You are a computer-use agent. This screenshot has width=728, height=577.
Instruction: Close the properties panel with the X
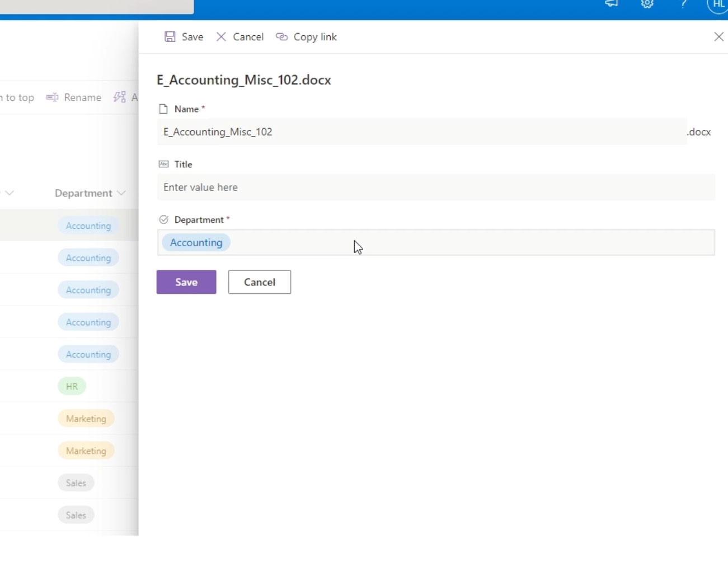(x=718, y=37)
